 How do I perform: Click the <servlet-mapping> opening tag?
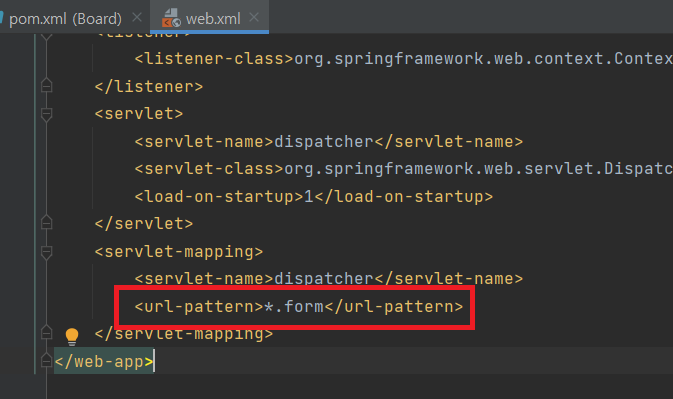(x=179, y=251)
